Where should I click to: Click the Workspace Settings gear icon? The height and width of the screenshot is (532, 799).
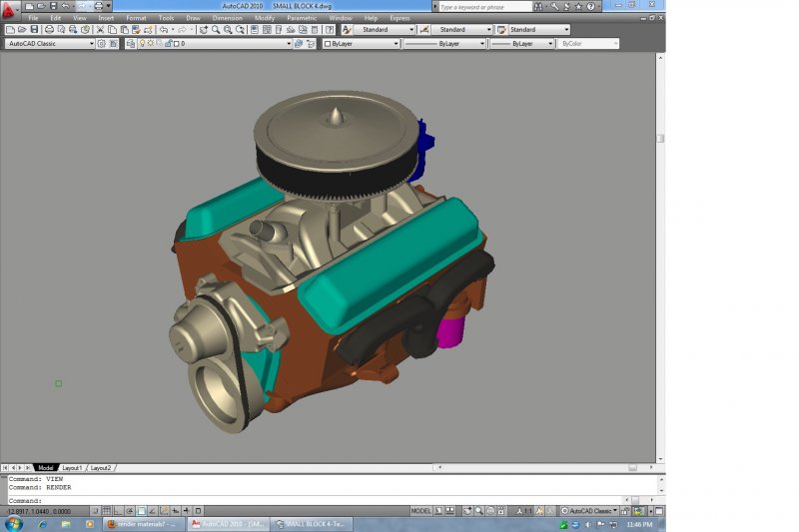click(x=101, y=44)
